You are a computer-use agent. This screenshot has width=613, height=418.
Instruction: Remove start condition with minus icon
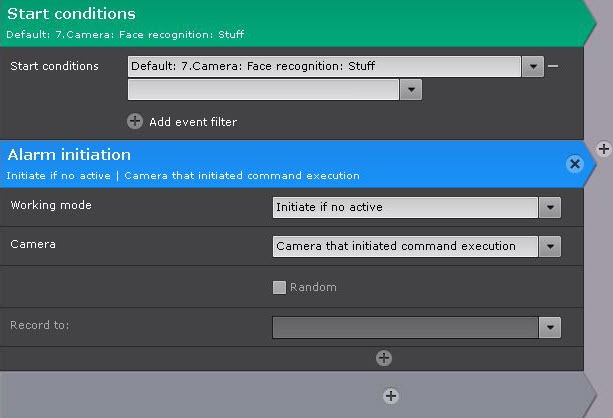tap(553, 66)
